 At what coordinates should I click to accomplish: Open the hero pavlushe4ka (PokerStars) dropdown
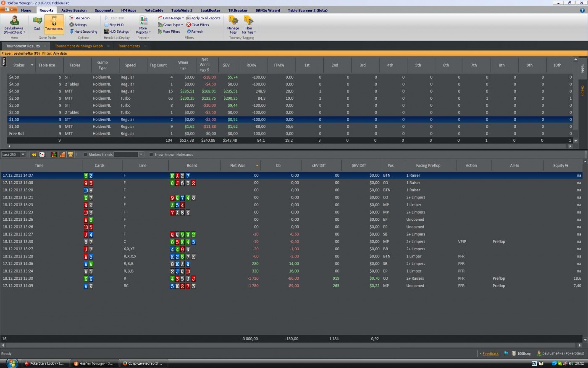(14, 25)
